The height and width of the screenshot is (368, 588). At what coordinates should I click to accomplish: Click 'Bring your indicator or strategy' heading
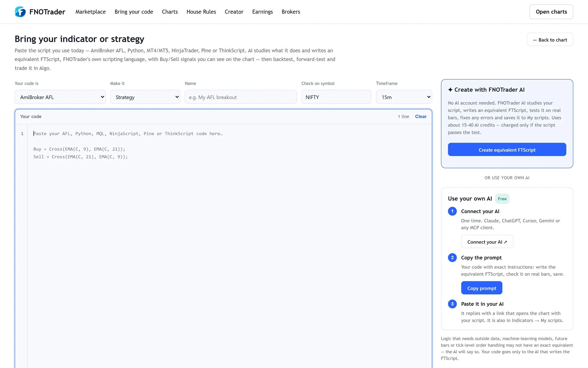[x=79, y=39]
